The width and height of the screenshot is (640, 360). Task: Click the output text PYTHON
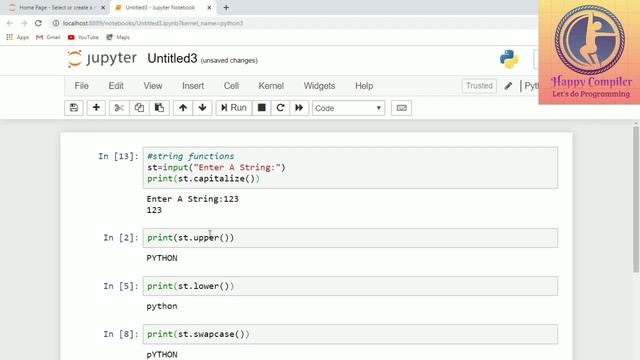coord(162,258)
